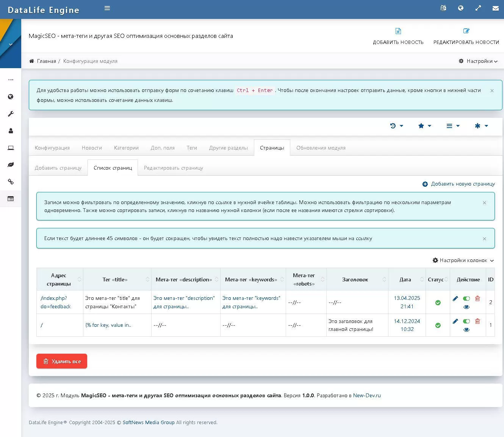Screen dimensions: 504x437
Task: Sort by Тег «title» column header
Action: (x=117, y=279)
